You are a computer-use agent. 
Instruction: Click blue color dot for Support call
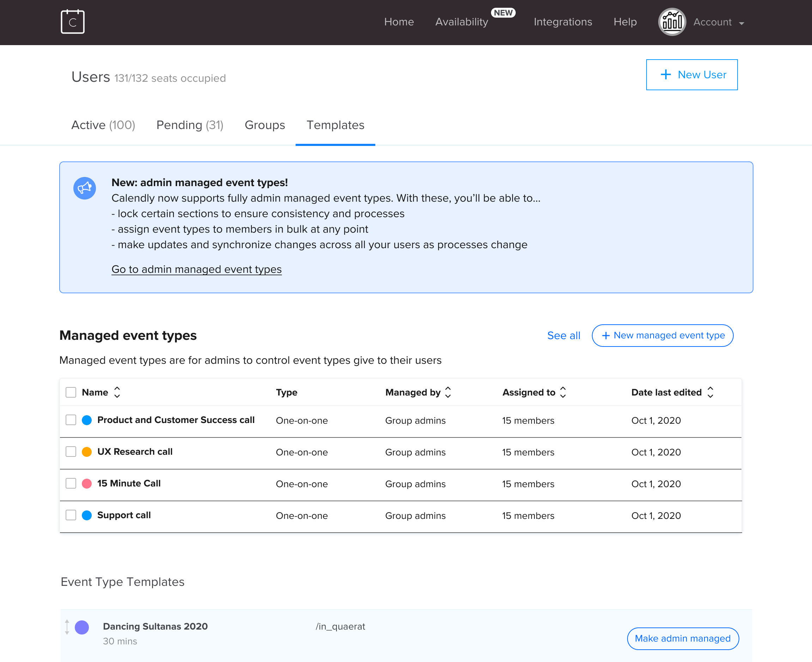click(87, 515)
